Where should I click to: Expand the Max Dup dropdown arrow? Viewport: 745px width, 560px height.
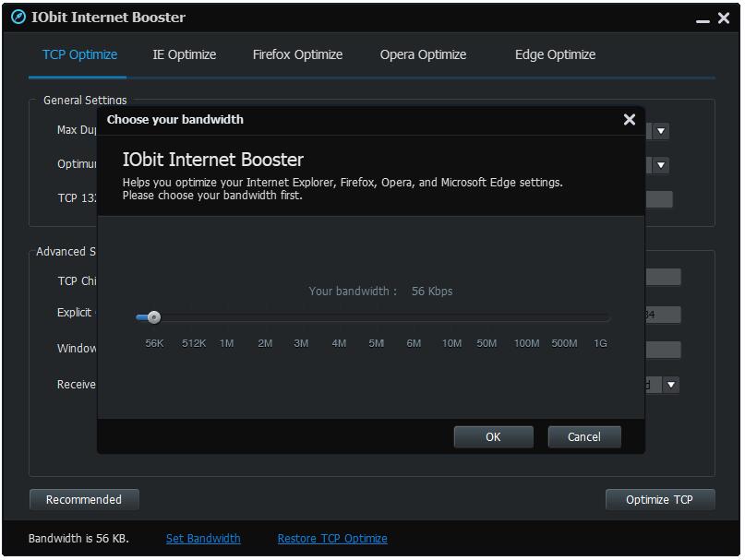[x=660, y=131]
